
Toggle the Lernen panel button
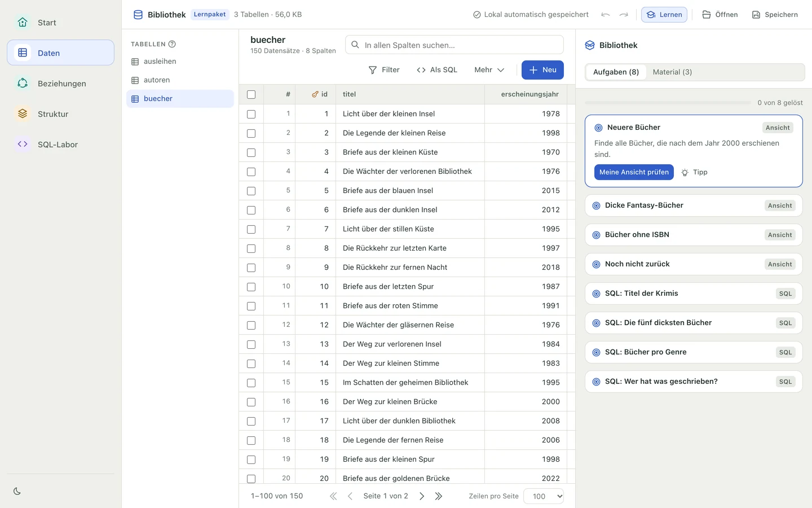click(x=664, y=15)
